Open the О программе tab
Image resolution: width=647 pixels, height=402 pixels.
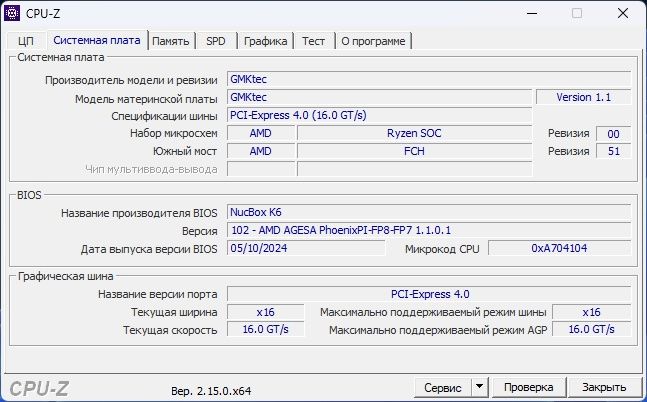tap(373, 41)
